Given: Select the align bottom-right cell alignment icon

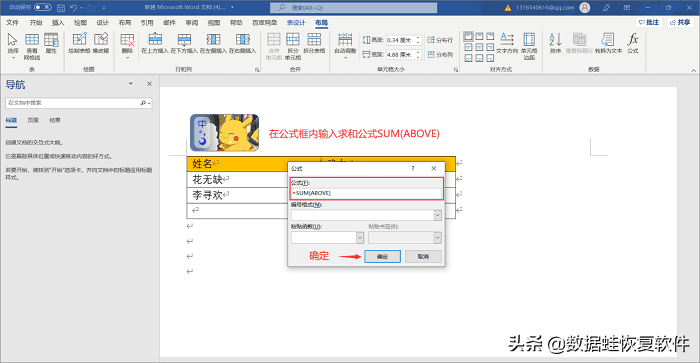Looking at the screenshot, I should click(490, 58).
